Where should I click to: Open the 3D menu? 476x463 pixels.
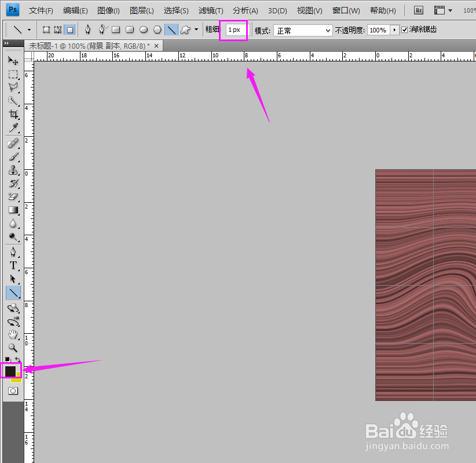pos(277,11)
